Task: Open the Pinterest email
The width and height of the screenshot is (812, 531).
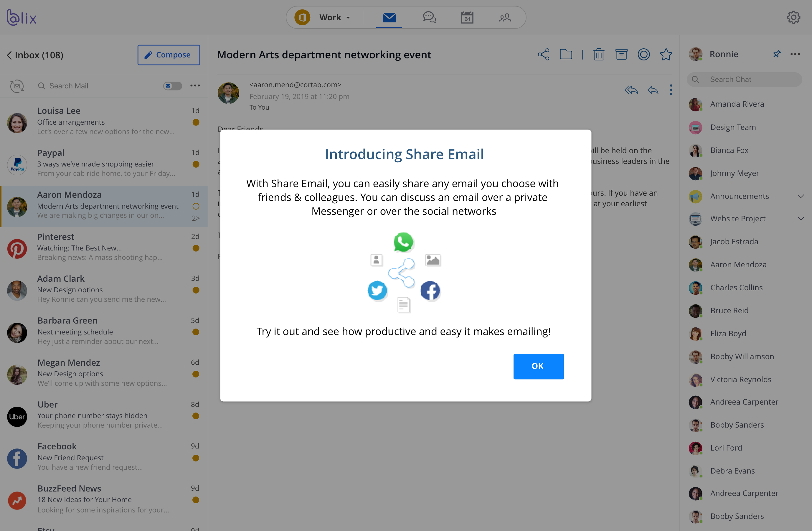Action: pyautogui.click(x=104, y=248)
